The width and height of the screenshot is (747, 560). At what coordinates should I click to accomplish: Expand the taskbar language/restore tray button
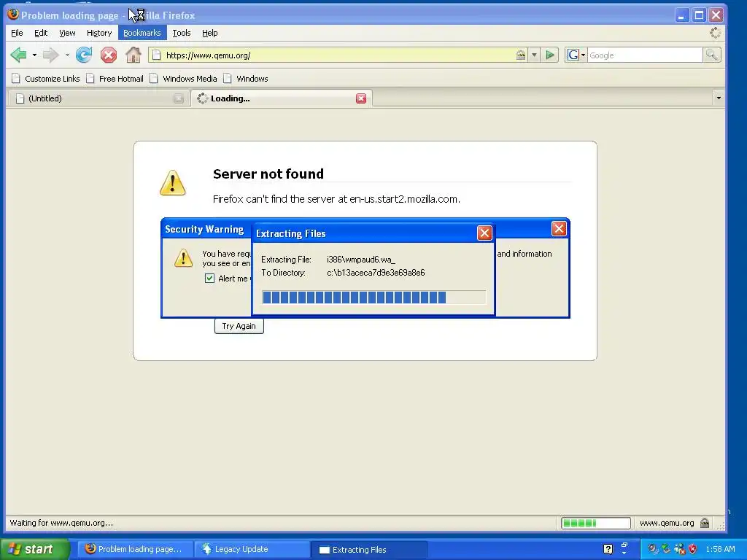pos(624,549)
